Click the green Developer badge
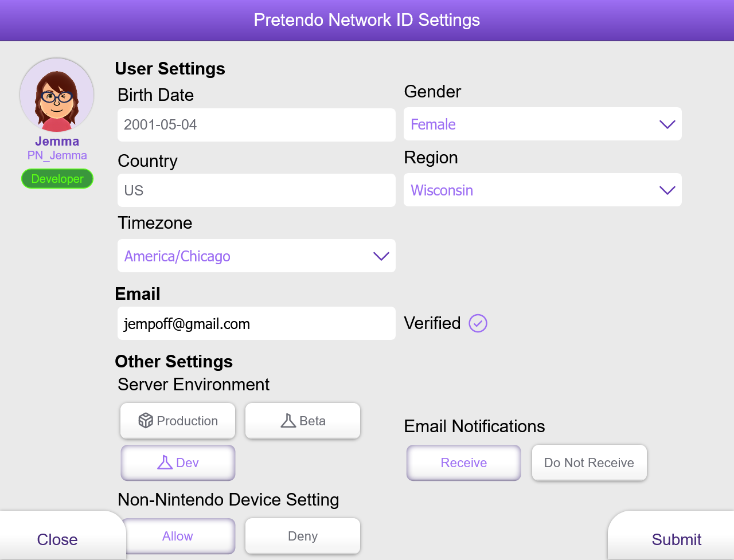 pos(57,179)
